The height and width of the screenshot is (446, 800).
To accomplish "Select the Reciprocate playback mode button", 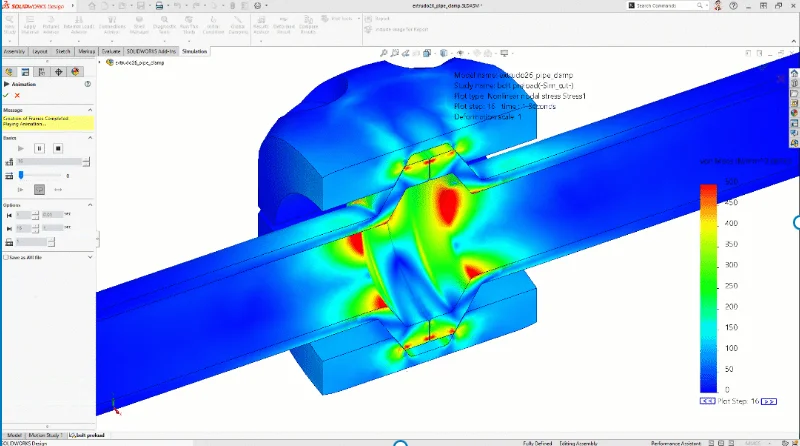I will tap(58, 190).
